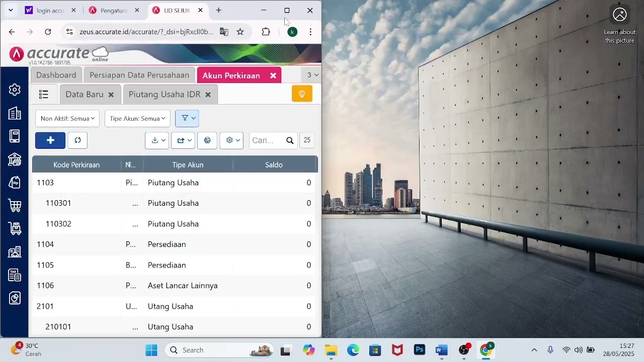This screenshot has width=644, height=362.
Task: Open the fixed assets factory module icon
Action: tap(15, 252)
